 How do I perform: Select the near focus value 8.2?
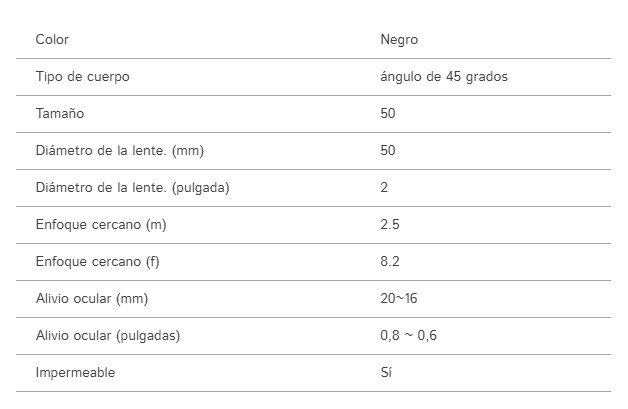(390, 262)
